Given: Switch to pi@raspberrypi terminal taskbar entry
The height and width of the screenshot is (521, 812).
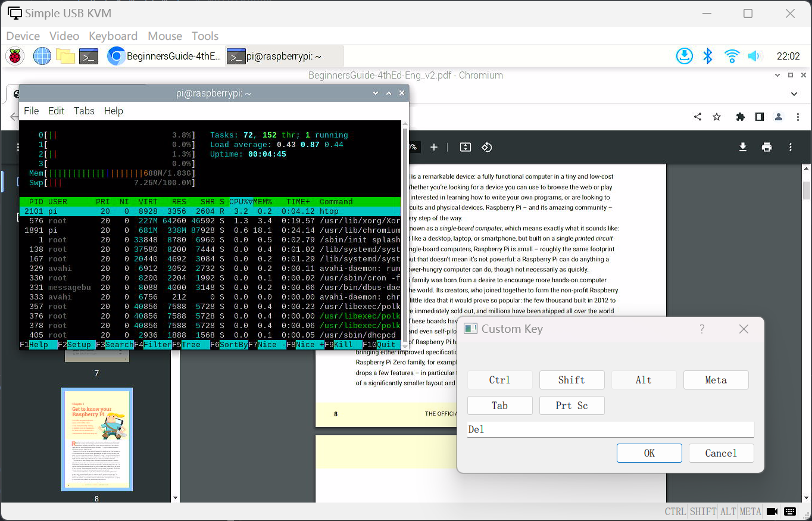Looking at the screenshot, I should [285, 57].
